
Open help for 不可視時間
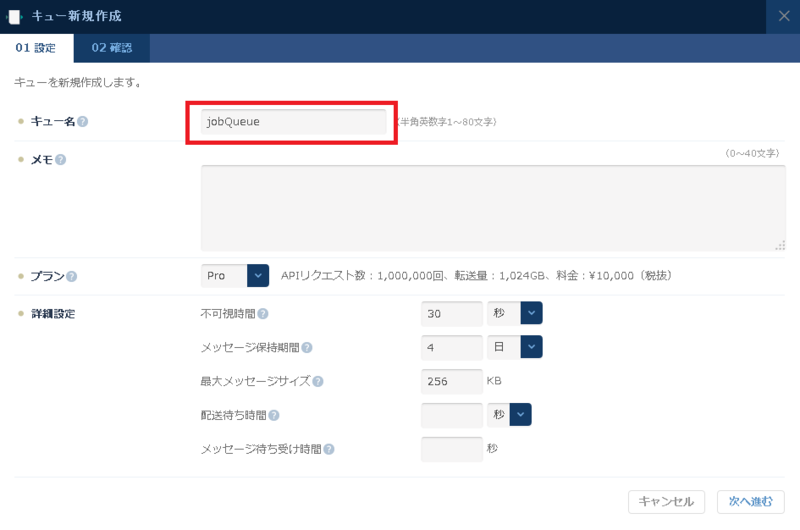coord(263,314)
